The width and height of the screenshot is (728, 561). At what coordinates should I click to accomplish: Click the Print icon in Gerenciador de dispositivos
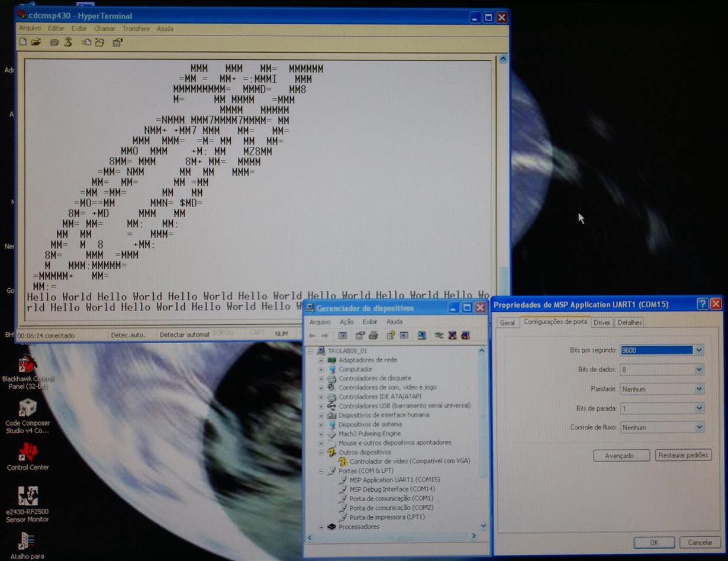373,336
